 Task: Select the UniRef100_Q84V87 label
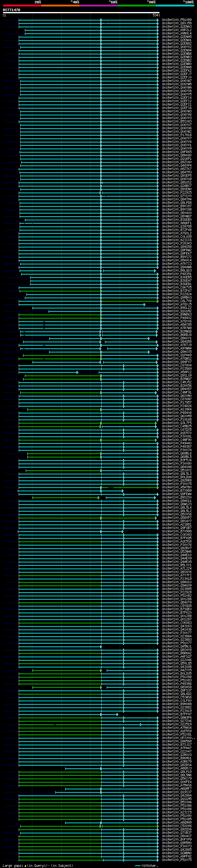coord(177,389)
